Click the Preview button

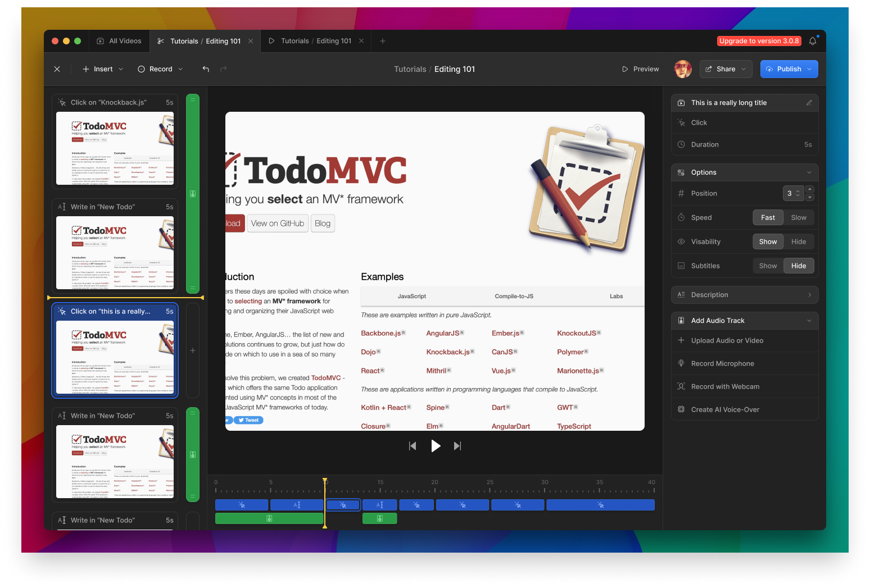[x=640, y=69]
